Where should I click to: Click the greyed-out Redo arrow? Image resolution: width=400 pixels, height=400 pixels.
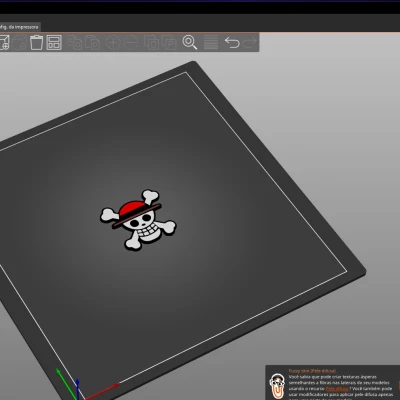coord(249,42)
